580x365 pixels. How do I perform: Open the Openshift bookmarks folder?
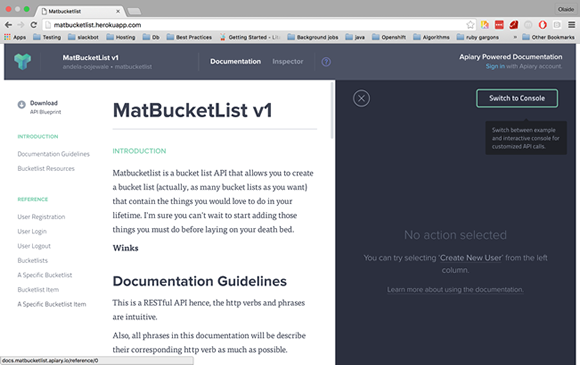click(389, 37)
